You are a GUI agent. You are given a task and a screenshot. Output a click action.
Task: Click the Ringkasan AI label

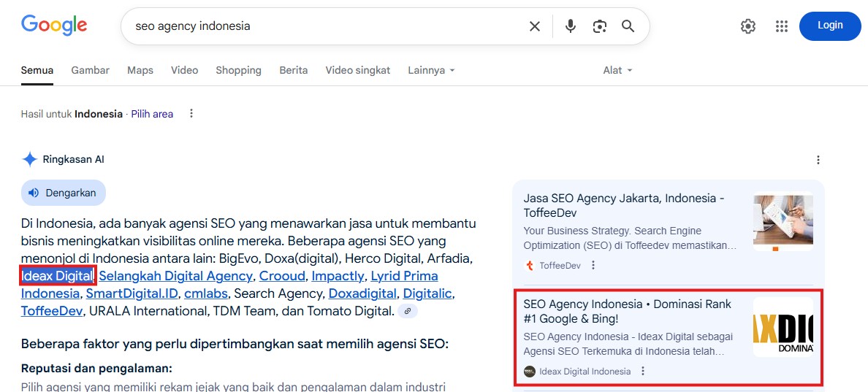click(74, 160)
